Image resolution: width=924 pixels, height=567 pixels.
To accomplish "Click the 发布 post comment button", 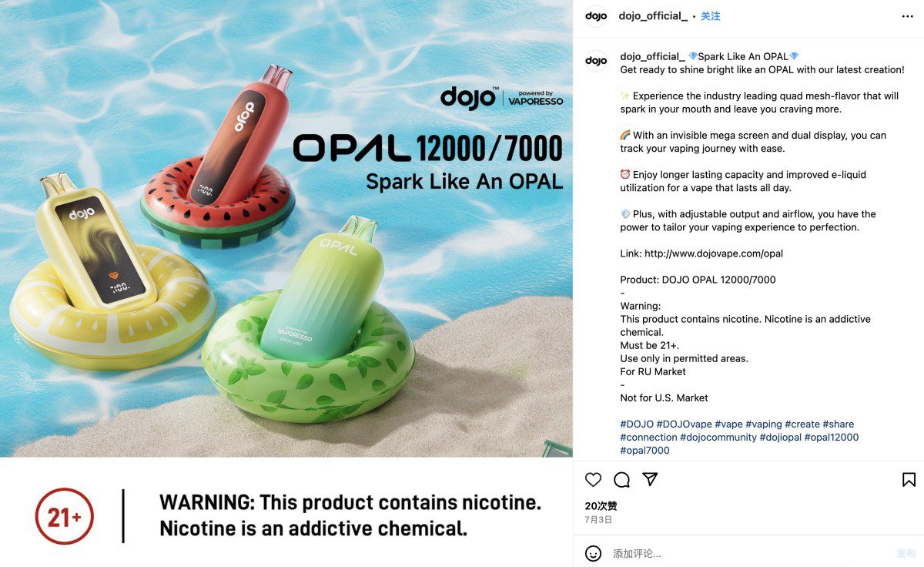I will [906, 553].
